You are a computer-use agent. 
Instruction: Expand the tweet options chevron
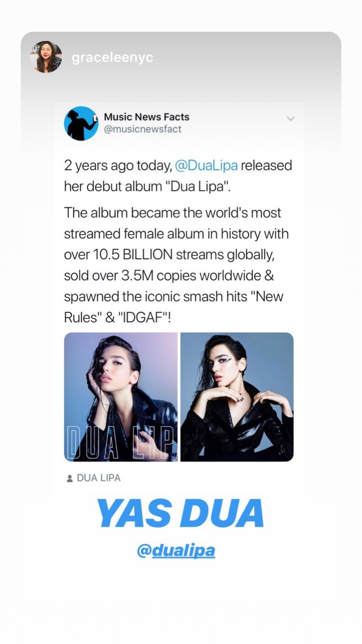(291, 118)
